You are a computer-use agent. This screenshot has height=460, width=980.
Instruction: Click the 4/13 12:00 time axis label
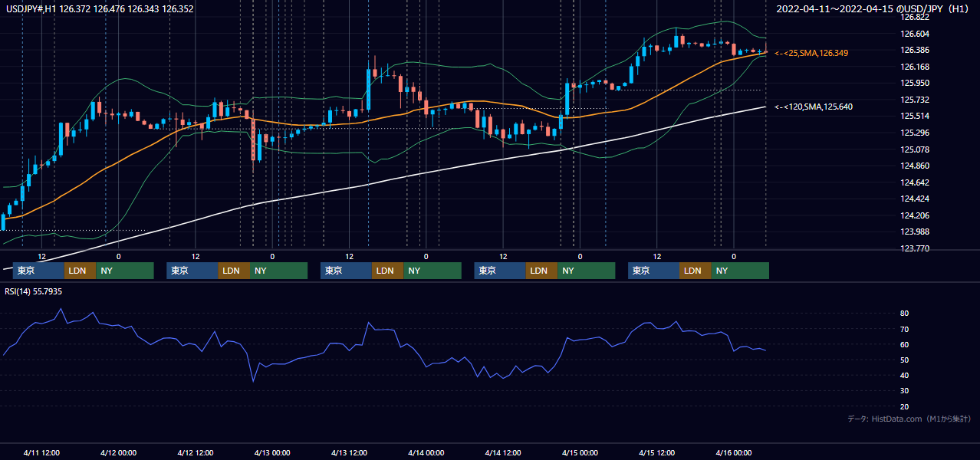click(349, 453)
